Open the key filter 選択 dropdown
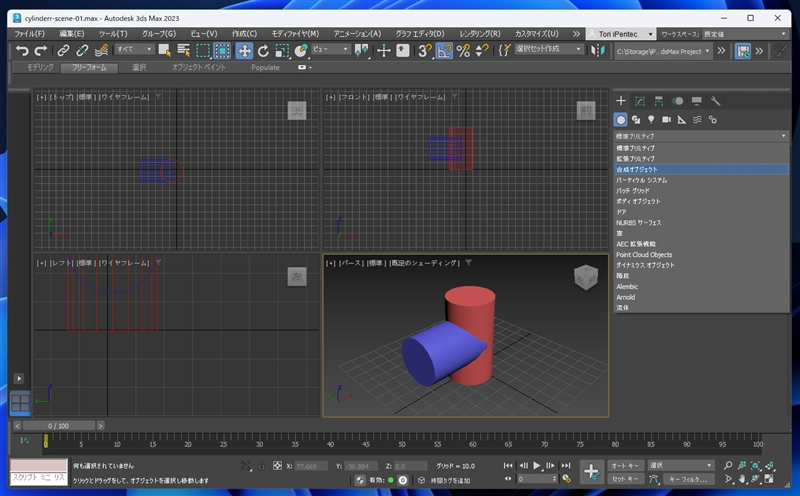The height and width of the screenshot is (496, 800). (680, 465)
